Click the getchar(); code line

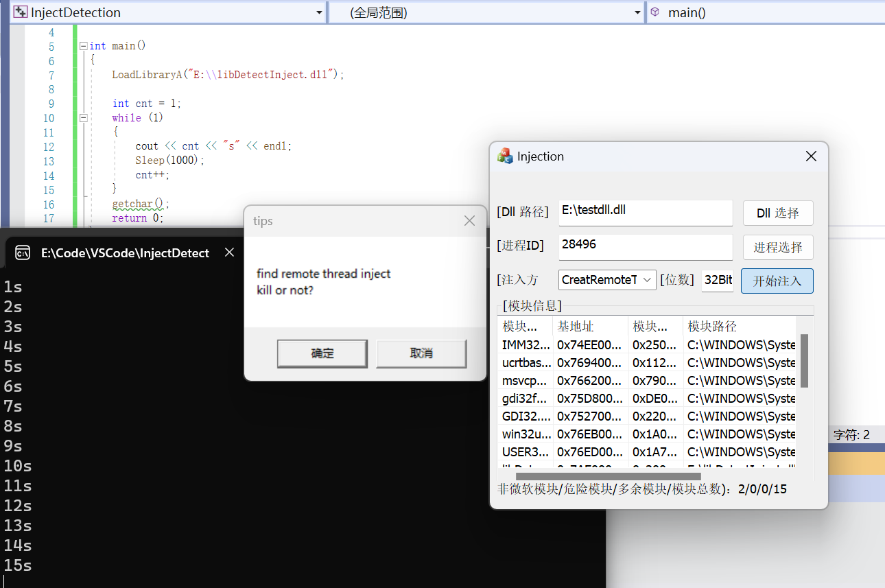(141, 204)
